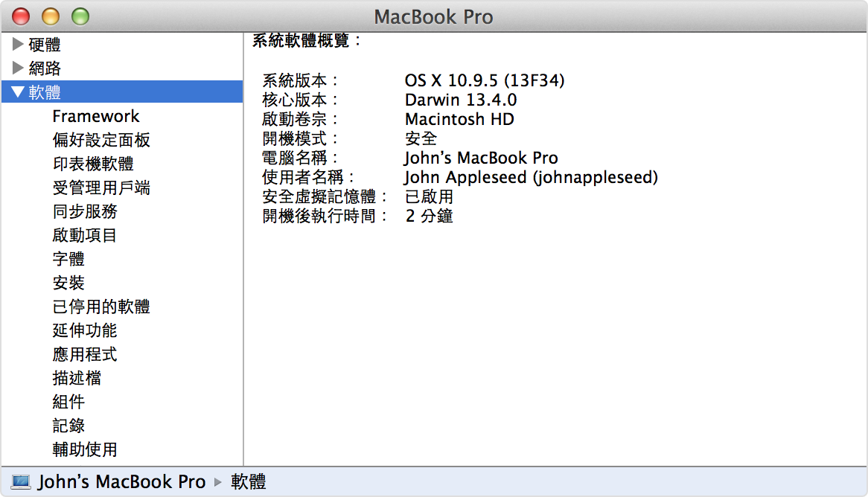Select the 硬體 category in sidebar
The image size is (868, 497).
(x=44, y=45)
